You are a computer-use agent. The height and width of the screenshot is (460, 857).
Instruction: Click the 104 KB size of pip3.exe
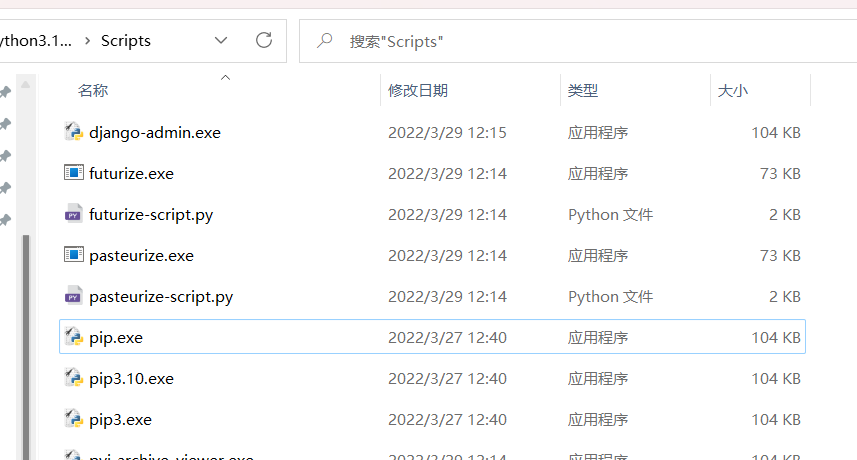776,420
